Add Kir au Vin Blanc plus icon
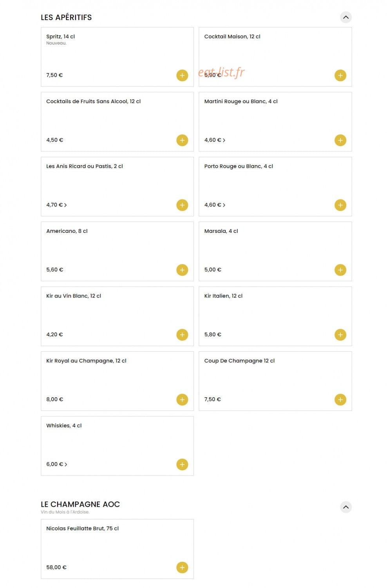The image size is (387, 588). (182, 334)
